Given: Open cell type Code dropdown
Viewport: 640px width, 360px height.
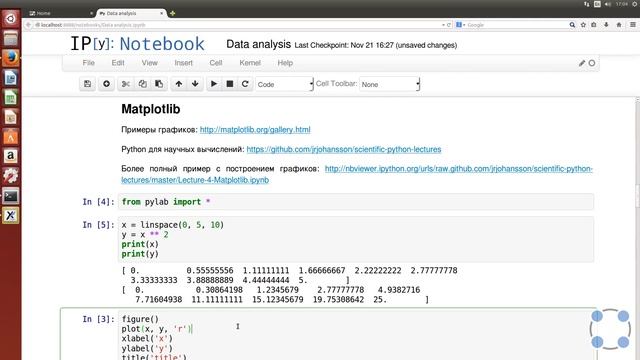Looking at the screenshot, I should pyautogui.click(x=284, y=84).
